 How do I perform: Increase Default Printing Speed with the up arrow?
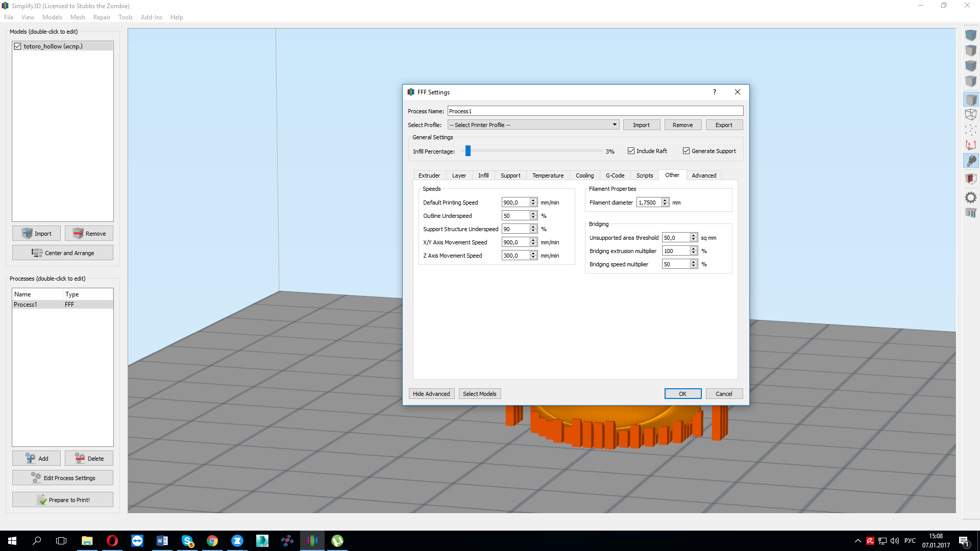tap(533, 201)
